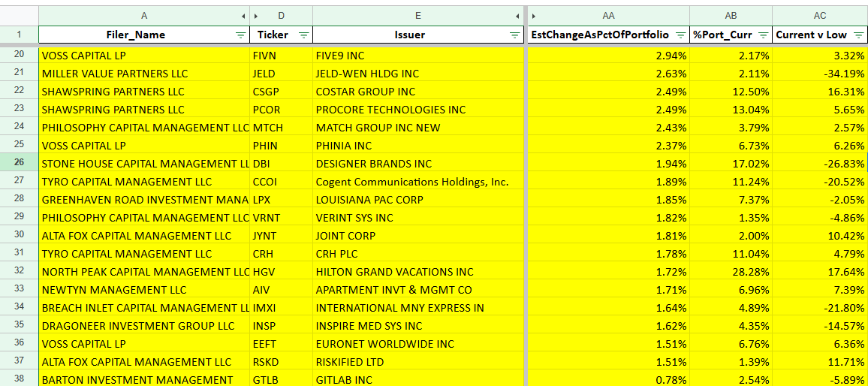Select the PCOR ticker cell

[282, 110]
